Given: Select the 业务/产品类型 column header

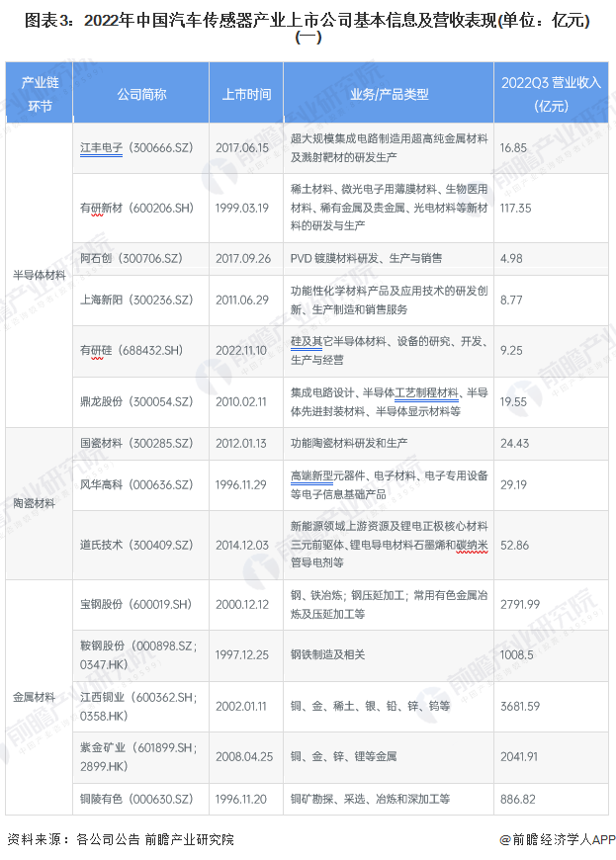Looking at the screenshot, I should click(389, 94).
